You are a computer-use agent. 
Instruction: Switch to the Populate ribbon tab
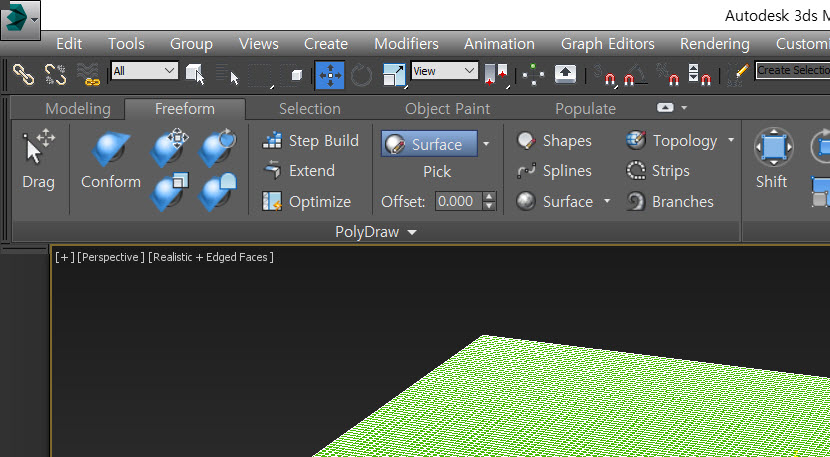point(585,109)
